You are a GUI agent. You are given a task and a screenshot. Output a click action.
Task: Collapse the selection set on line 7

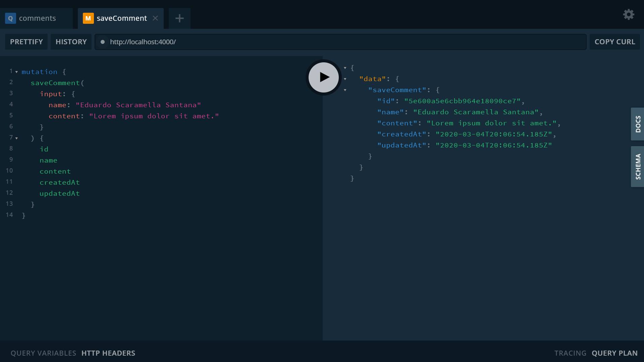click(16, 138)
